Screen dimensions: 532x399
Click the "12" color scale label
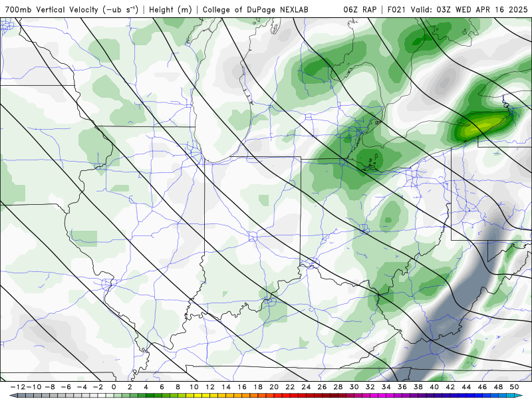tap(210, 387)
